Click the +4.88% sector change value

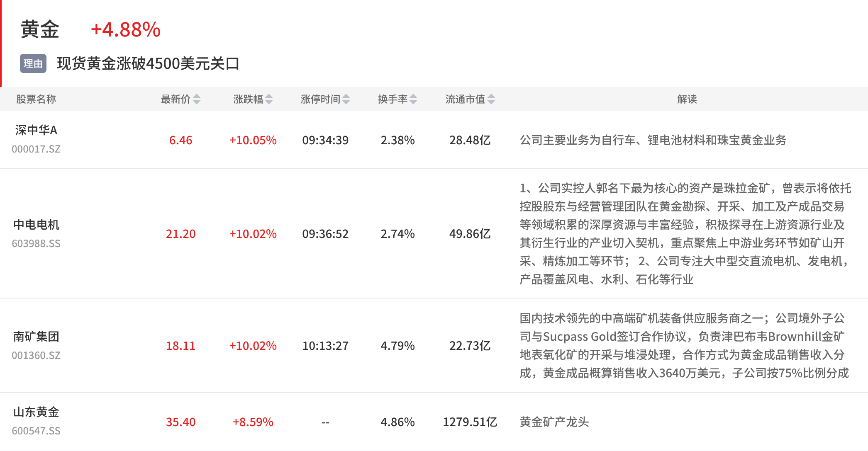click(x=126, y=30)
